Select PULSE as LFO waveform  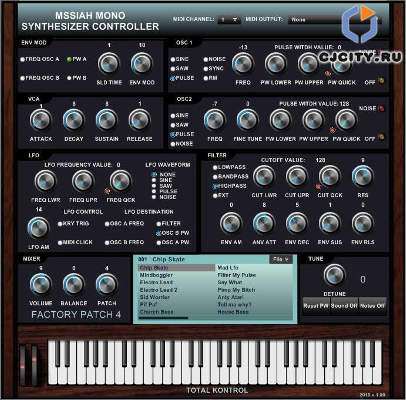pos(165,191)
